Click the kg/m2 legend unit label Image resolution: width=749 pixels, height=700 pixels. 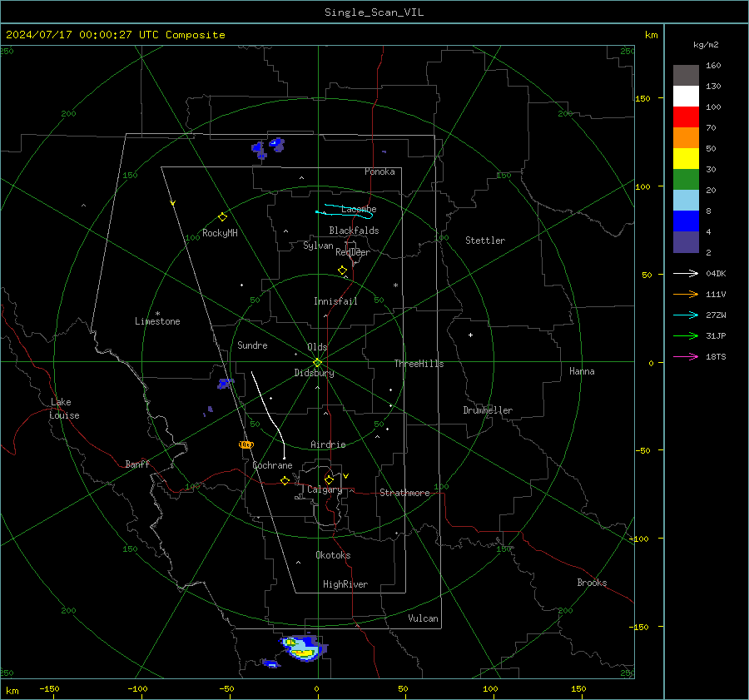[x=706, y=45]
